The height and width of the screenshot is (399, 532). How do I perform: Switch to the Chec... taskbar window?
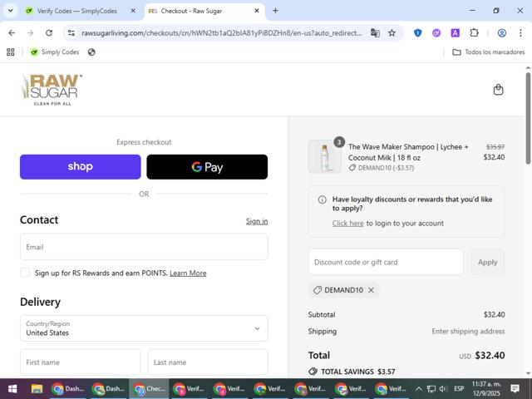tap(149, 389)
